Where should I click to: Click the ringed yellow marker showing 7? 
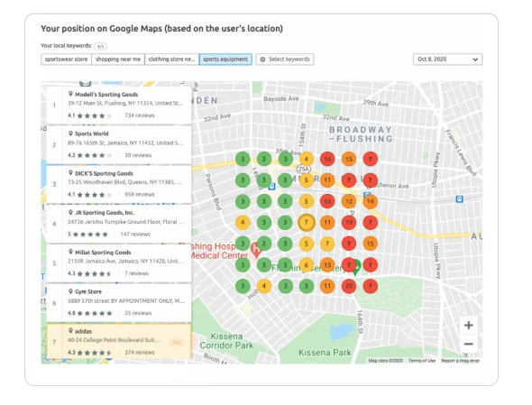coord(306,223)
